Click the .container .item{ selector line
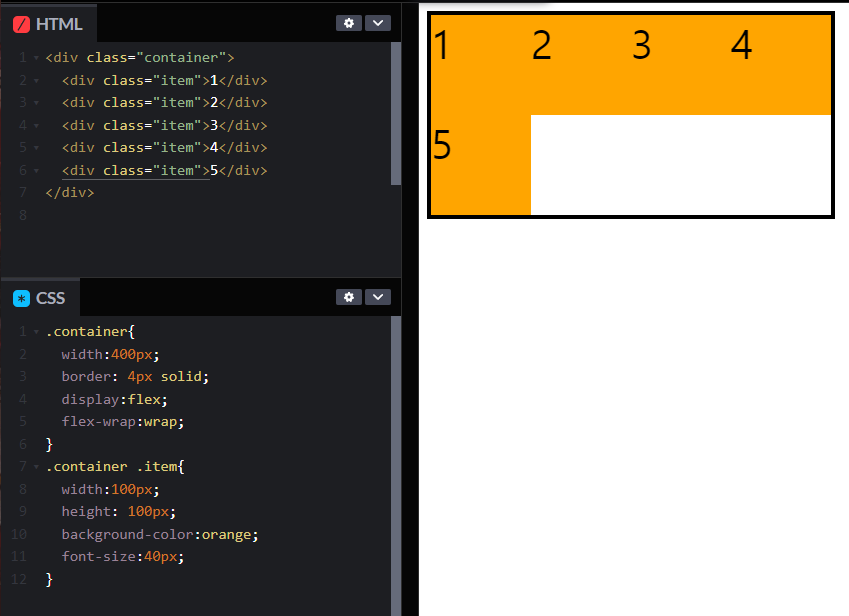This screenshot has width=849, height=616. pos(115,466)
